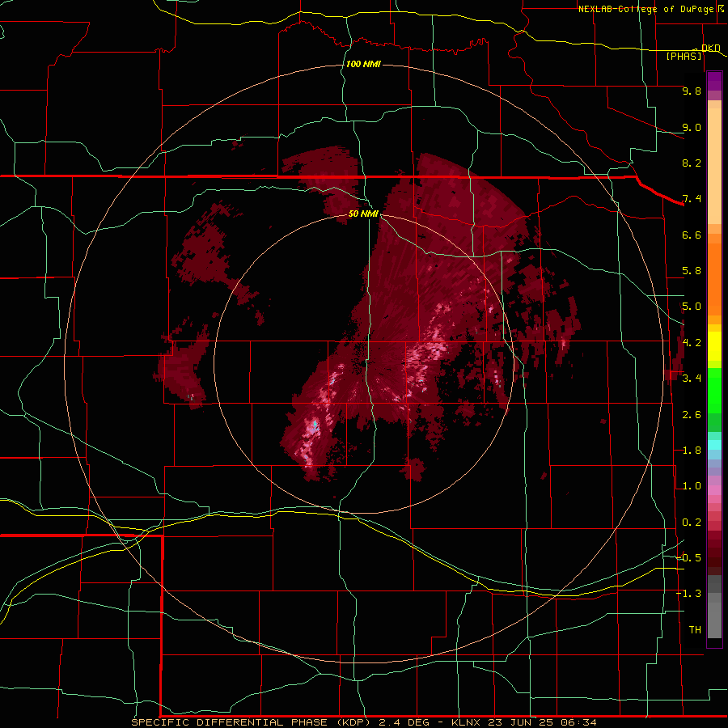This screenshot has width=728, height=728.
Task: Click the -1.3 scale value
Action: click(689, 594)
